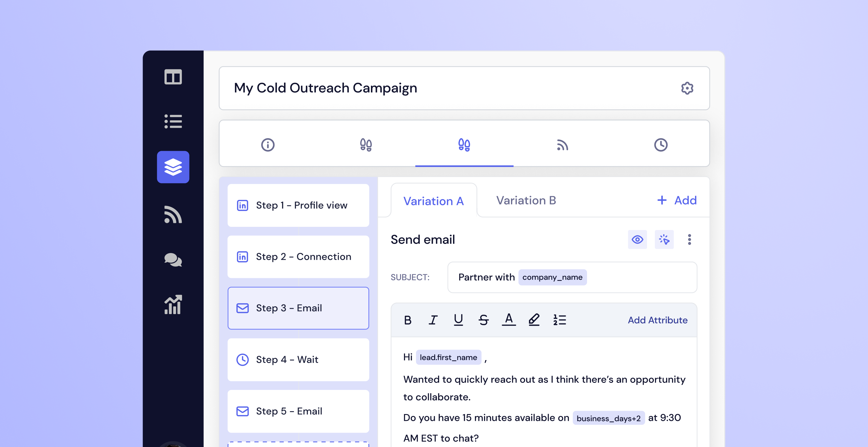
Task: Toggle underline formatting
Action: pos(458,320)
